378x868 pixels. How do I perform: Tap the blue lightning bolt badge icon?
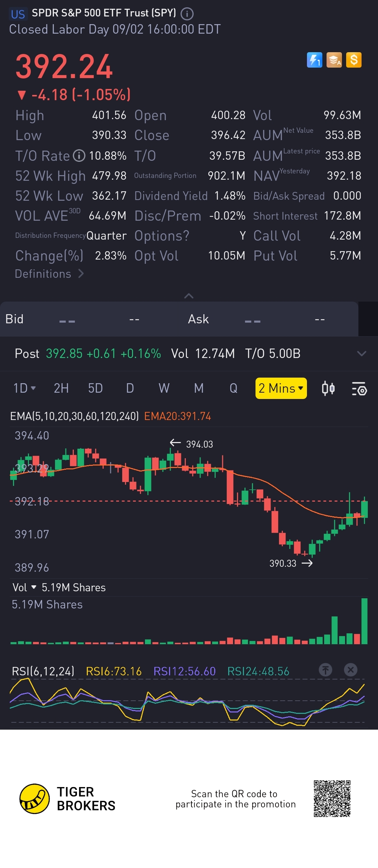(x=314, y=60)
